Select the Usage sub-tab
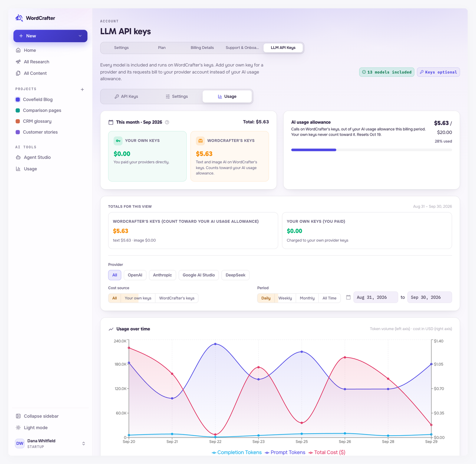Image resolution: width=476 pixels, height=464 pixels. click(227, 96)
